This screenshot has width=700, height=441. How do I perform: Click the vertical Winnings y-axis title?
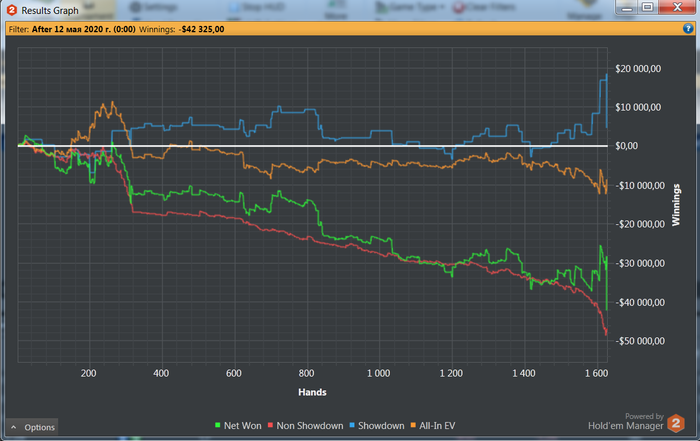pos(676,205)
